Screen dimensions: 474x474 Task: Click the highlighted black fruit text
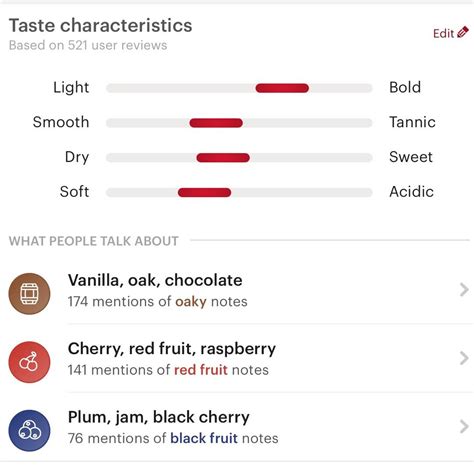[204, 438]
